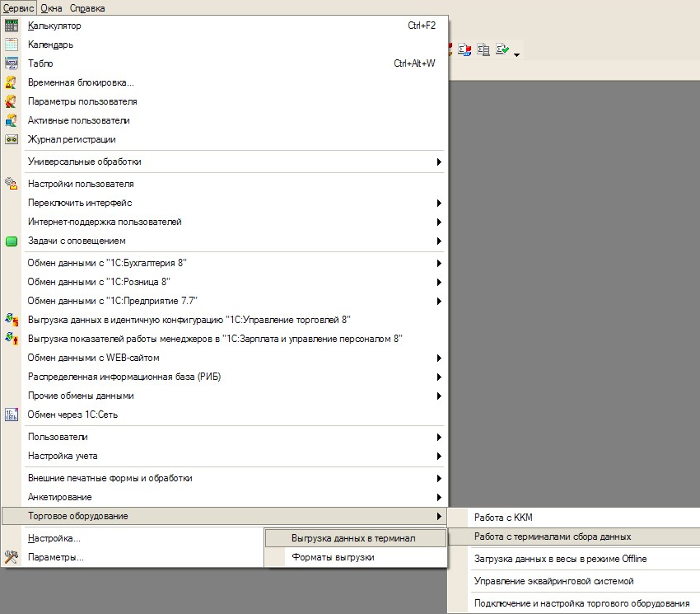Open Журнал регистрации entry
700x614 pixels.
coord(224,139)
